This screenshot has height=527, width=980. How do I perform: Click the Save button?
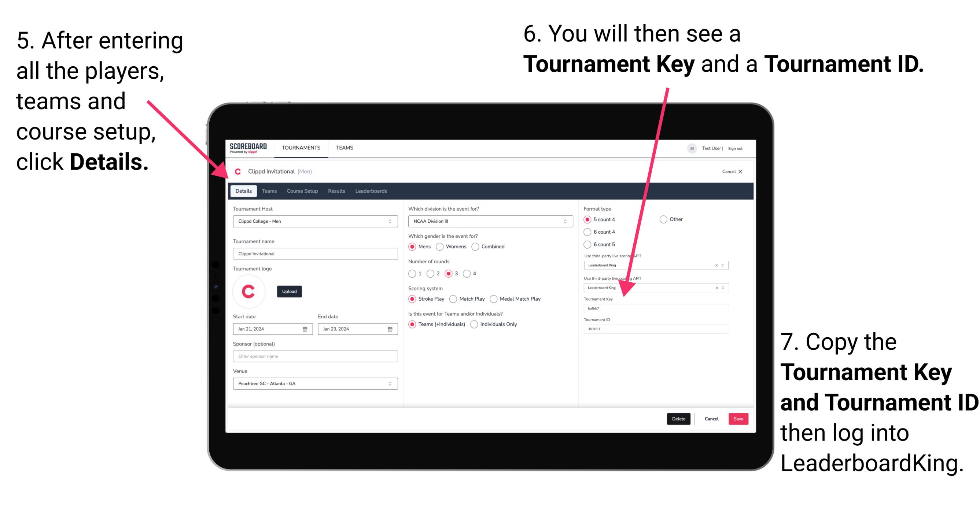point(739,419)
